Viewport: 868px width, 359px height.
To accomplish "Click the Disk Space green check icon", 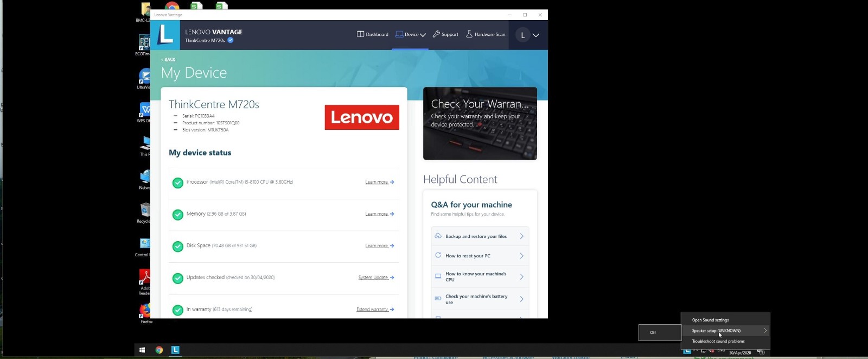I will 177,247.
